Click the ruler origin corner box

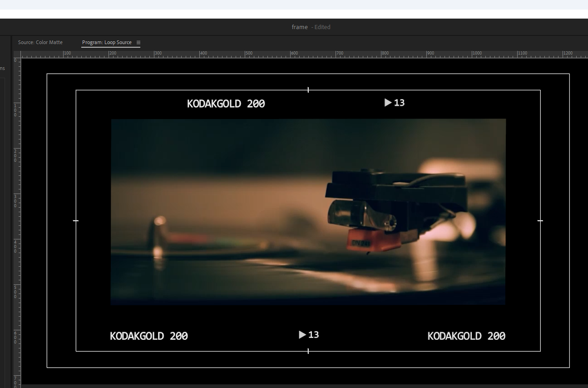(17, 55)
